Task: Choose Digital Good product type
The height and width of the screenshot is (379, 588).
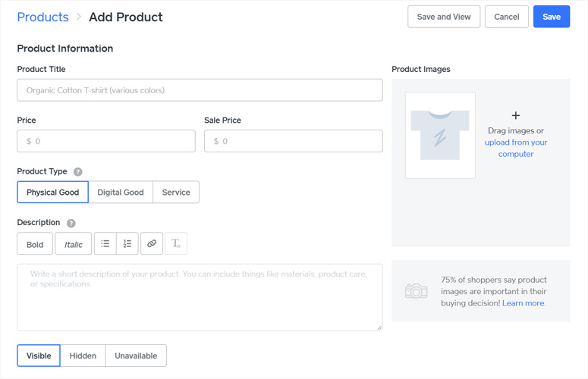Action: (x=121, y=193)
